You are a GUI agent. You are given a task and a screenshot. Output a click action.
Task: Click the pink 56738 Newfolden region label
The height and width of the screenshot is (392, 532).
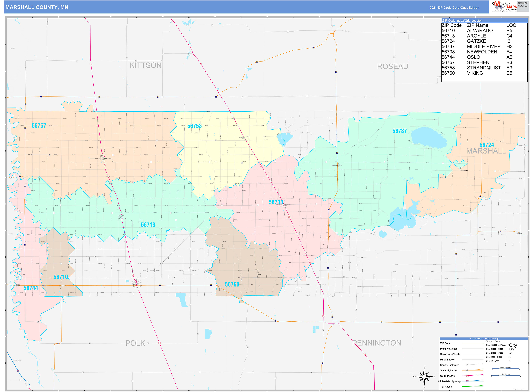tap(276, 202)
